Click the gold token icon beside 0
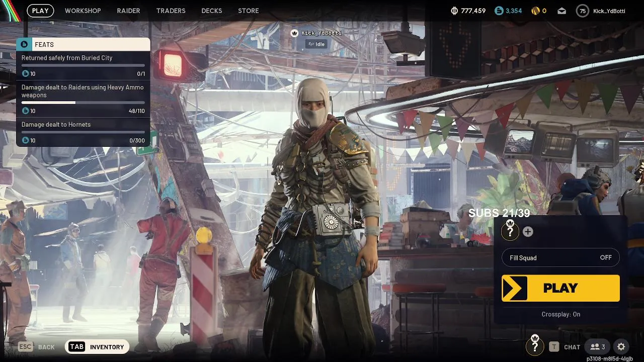Viewport: 644px width, 362px height. (536, 11)
